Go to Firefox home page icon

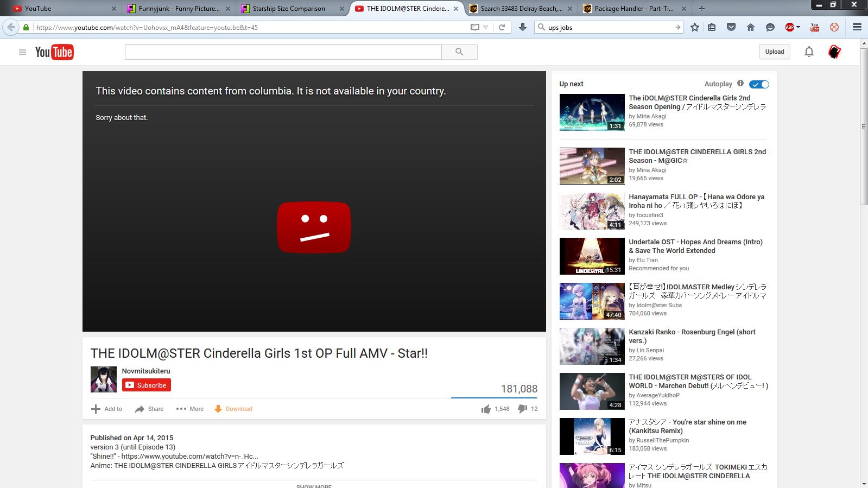[x=751, y=27]
